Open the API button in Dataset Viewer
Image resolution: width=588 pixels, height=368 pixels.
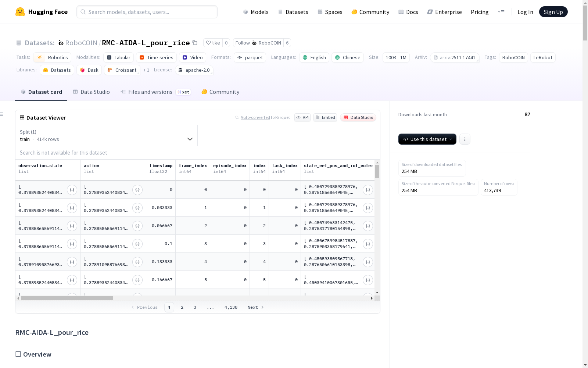point(302,117)
